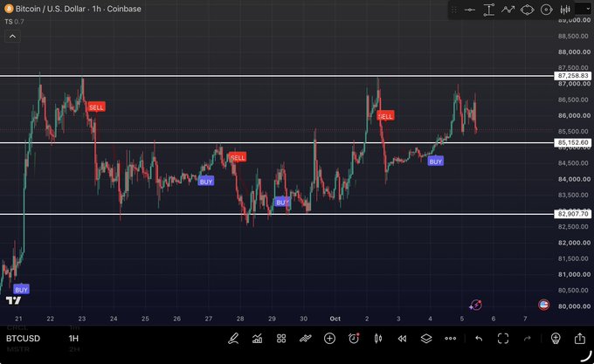This screenshot has height=364, width=594.
Task: Click the US flag economic event icon
Action: [543, 305]
